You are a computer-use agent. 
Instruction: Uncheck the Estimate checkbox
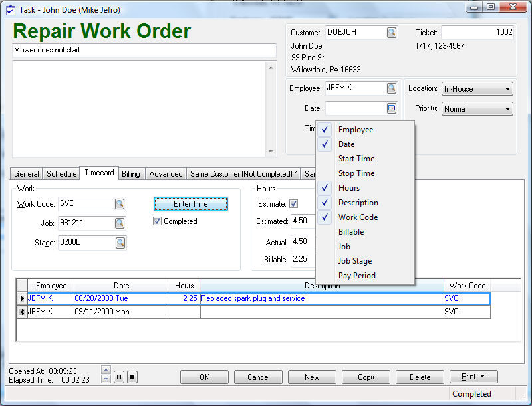(294, 204)
